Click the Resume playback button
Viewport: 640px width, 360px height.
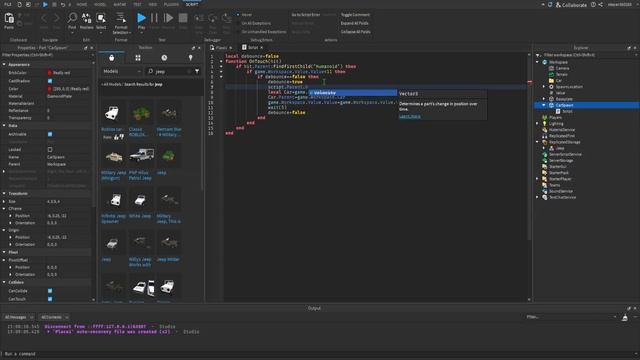pos(168,18)
